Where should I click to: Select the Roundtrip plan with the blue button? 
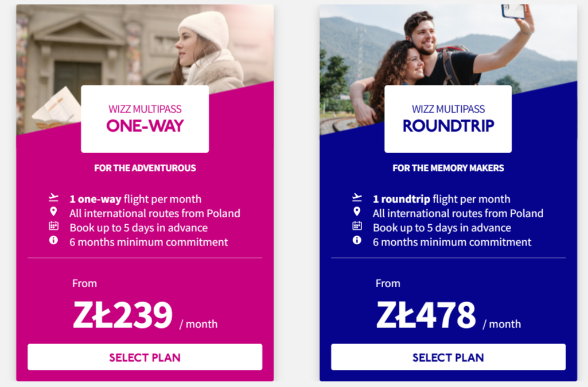(x=448, y=357)
